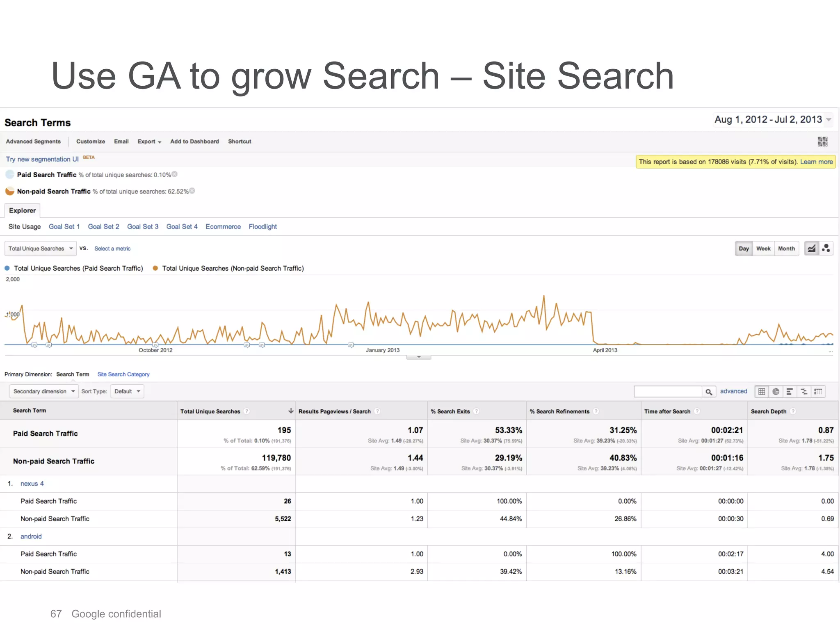Click blue legend dot for Paid Search Traffic
The width and height of the screenshot is (840, 630).
[7, 268]
